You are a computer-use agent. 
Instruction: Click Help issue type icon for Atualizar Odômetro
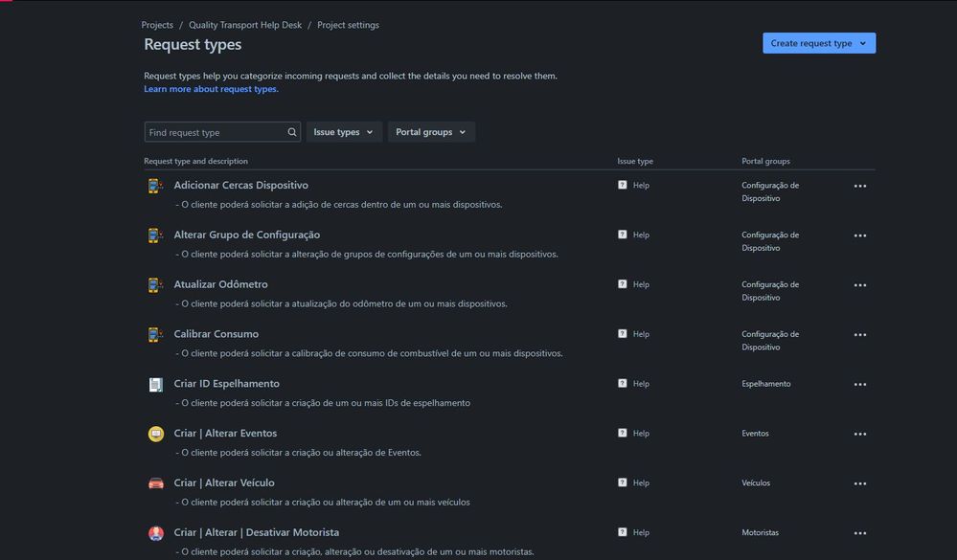tap(622, 284)
